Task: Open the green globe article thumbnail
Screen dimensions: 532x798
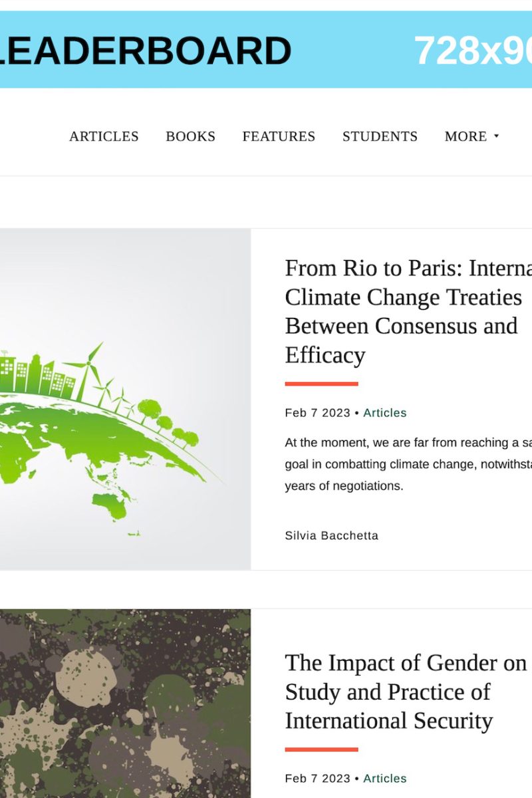Action: pos(125,399)
